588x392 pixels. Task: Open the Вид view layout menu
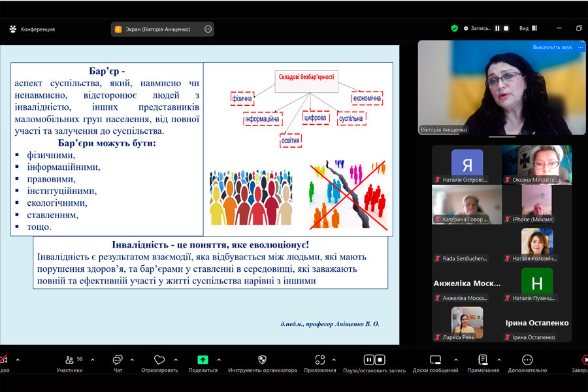pyautogui.click(x=529, y=28)
